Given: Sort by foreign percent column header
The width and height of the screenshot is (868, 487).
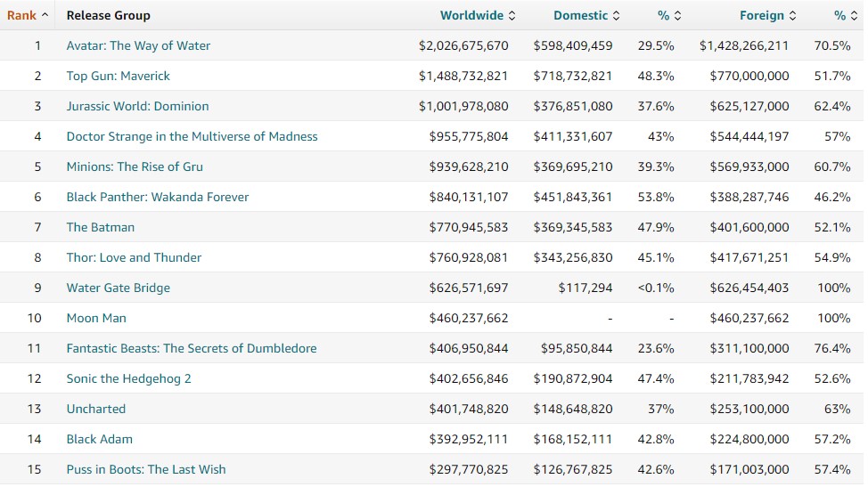Looking at the screenshot, I should point(839,15).
